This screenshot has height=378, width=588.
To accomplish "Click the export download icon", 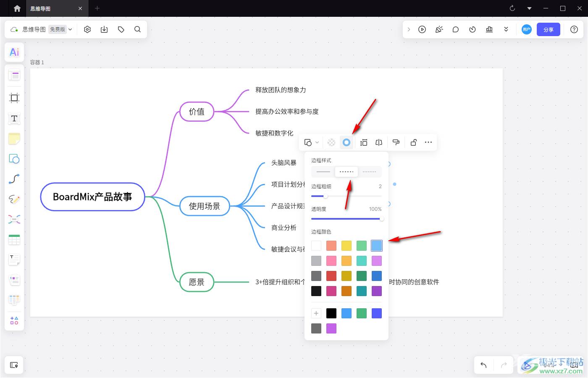I will (104, 29).
